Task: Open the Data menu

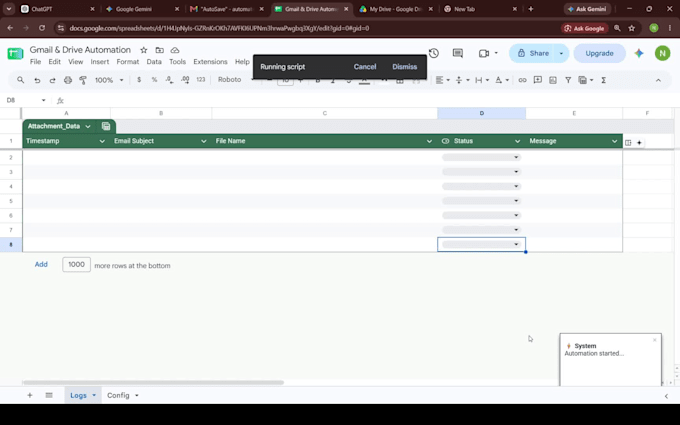Action: click(154, 62)
